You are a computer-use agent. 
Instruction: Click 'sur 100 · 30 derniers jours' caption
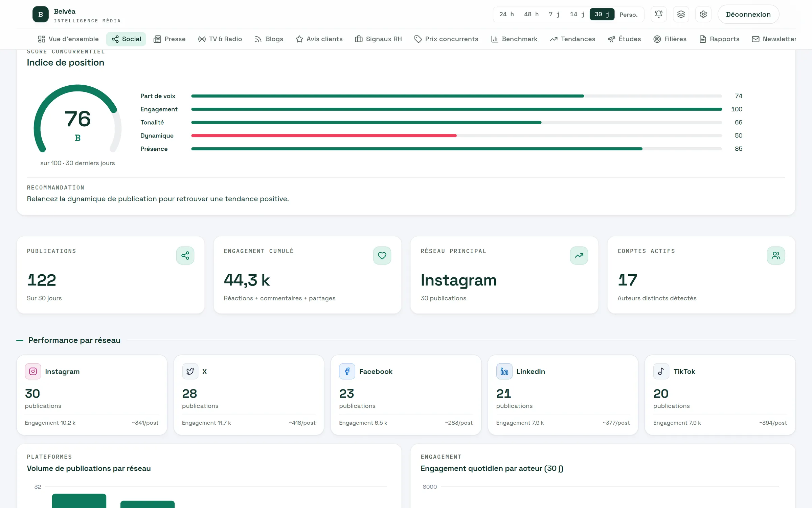click(x=77, y=163)
